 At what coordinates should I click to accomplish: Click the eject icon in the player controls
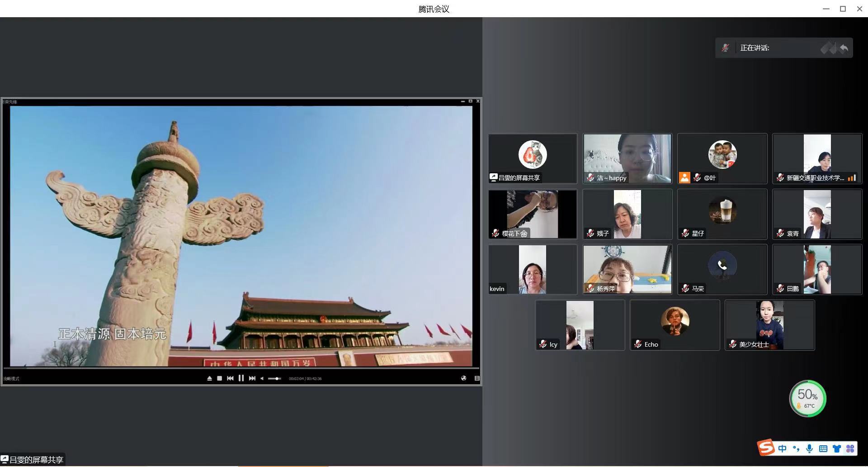[x=209, y=378]
